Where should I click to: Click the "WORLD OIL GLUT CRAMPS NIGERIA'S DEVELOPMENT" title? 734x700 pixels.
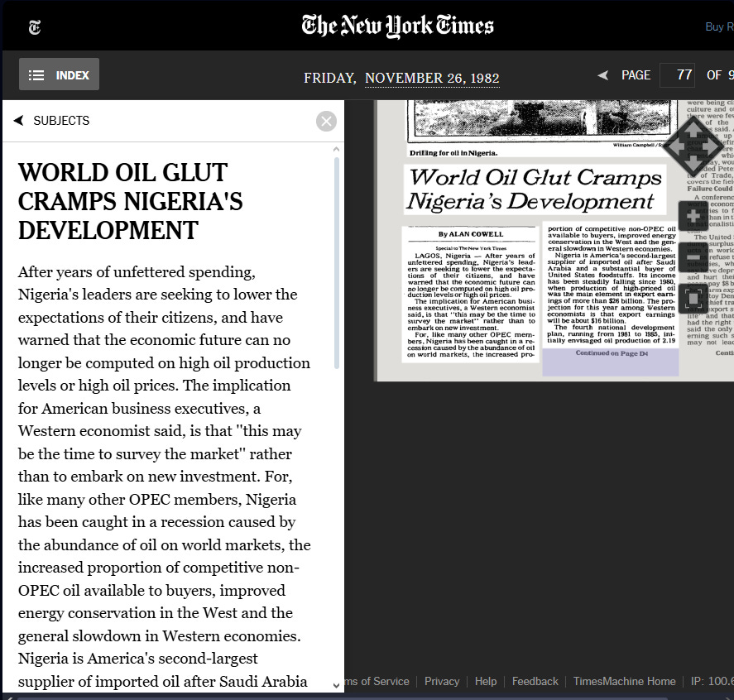click(131, 202)
